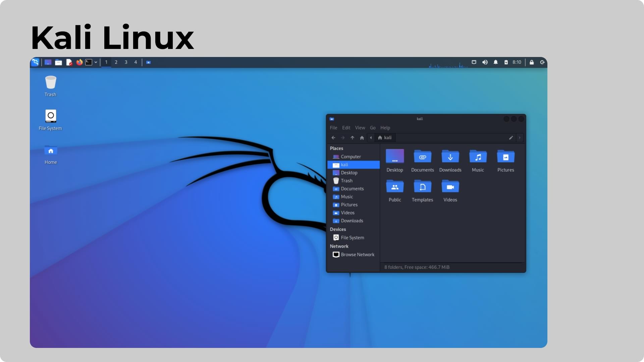Go to home folder via house icon
Screen dimensions: 644x362
coord(362,138)
